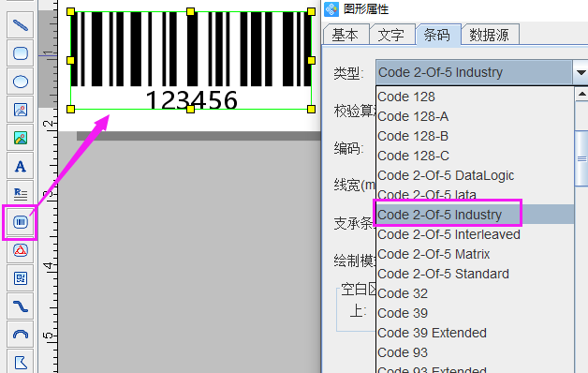Select the straight line drawing tool
This screenshot has height=373, width=588.
[21, 25]
